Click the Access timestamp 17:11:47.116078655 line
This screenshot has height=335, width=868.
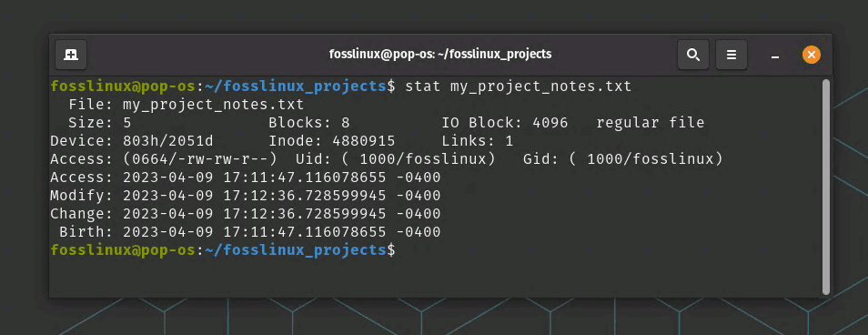click(x=246, y=178)
